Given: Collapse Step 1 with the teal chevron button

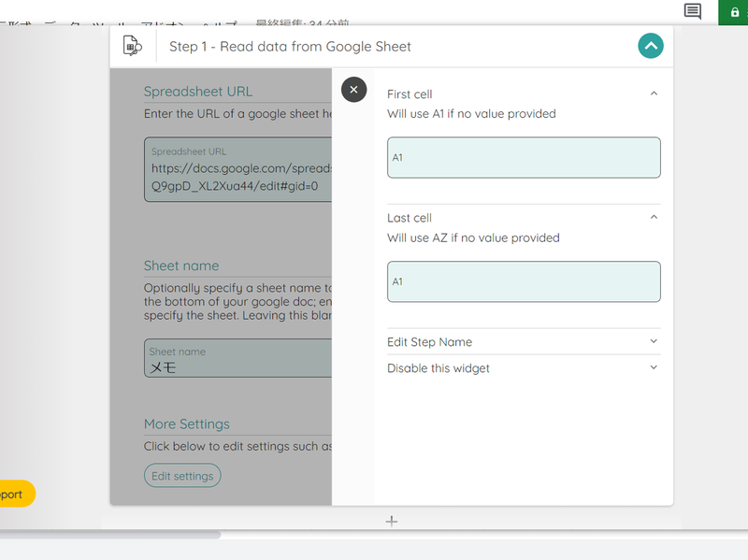Looking at the screenshot, I should coord(651,45).
